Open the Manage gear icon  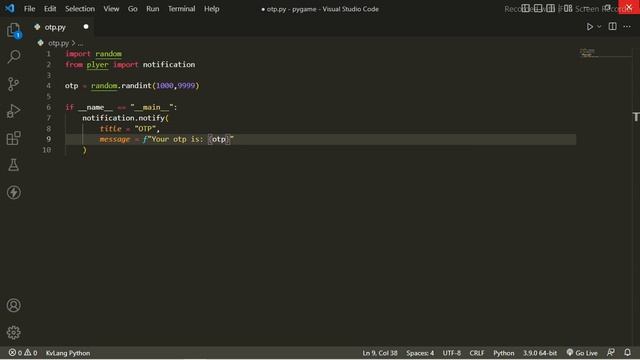[x=13, y=333]
